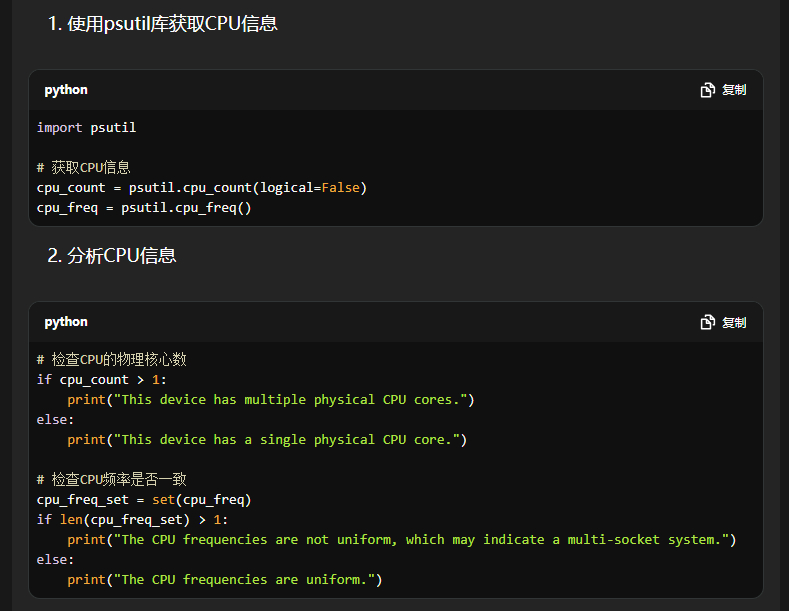Click line 'if cpu_count > 1:'
This screenshot has width=789, height=611.
tap(101, 379)
